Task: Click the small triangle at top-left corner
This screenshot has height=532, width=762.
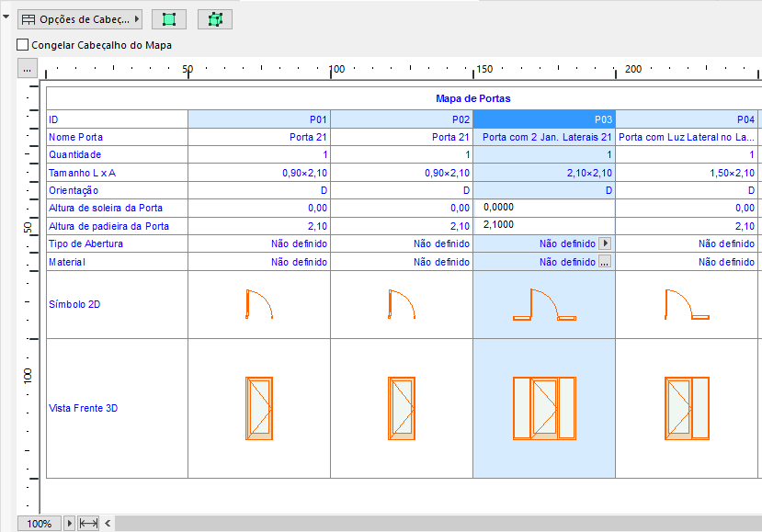Action: [x=6, y=17]
